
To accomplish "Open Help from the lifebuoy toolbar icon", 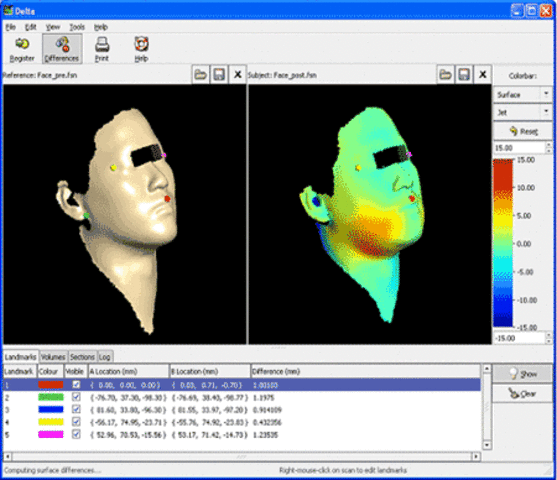I will (x=141, y=49).
